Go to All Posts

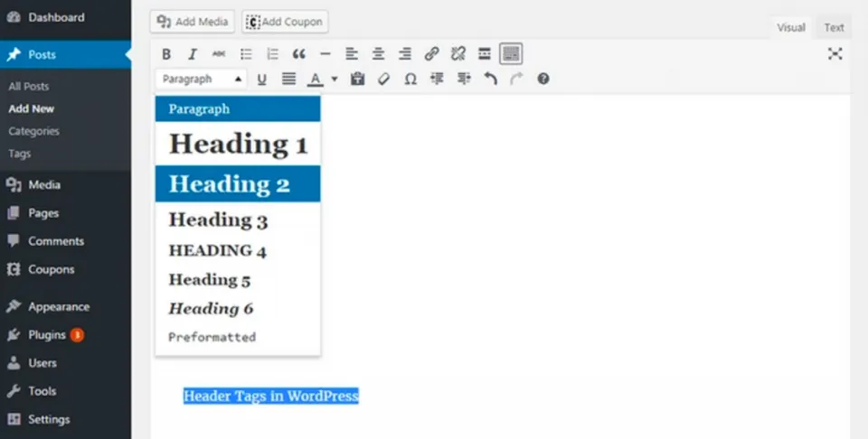pyautogui.click(x=29, y=86)
